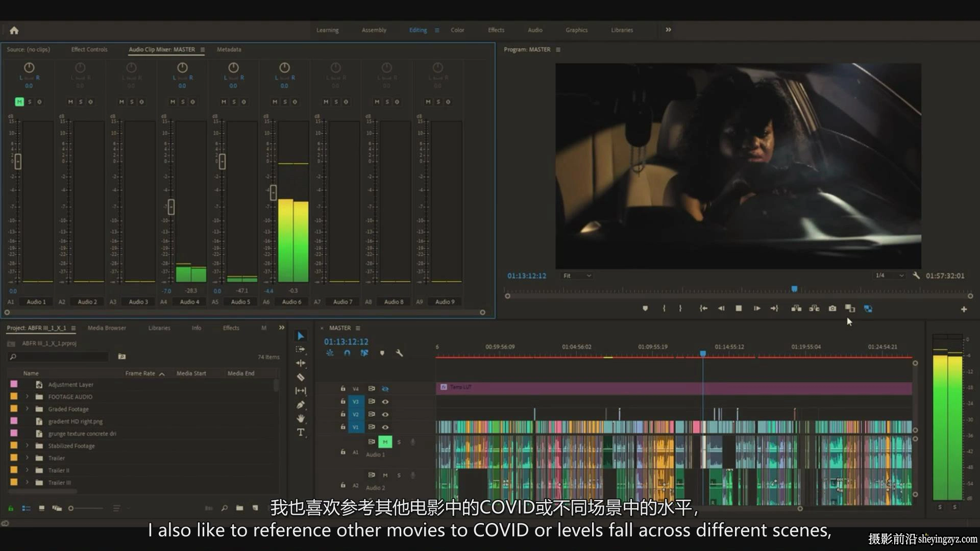The image size is (980, 551).
Task: Select the Ripple Edit tool
Action: click(301, 363)
